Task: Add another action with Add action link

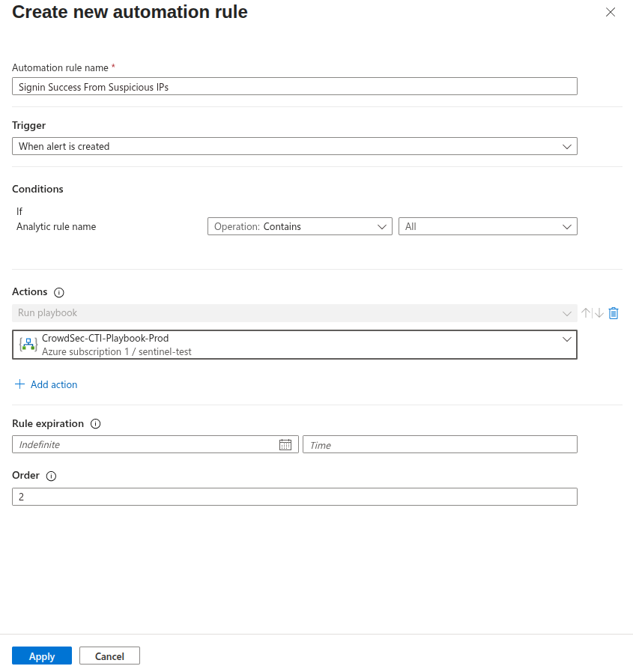Action: click(x=46, y=384)
